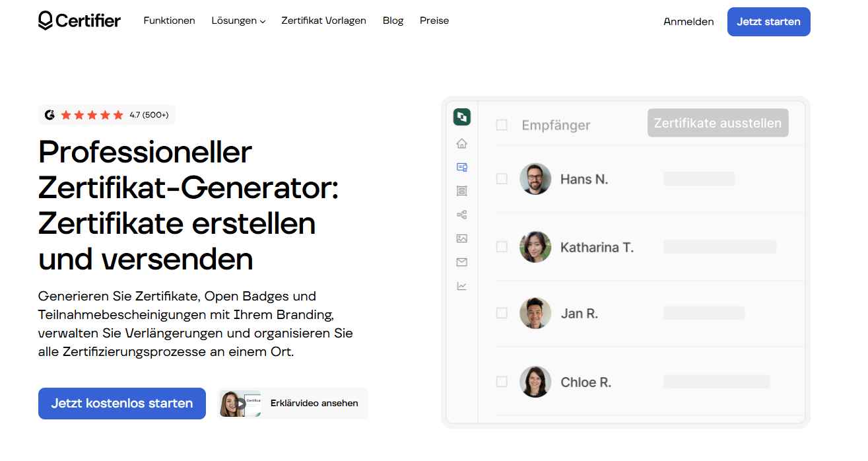The width and height of the screenshot is (868, 461).
Task: Select the name Chloe R.
Action: click(585, 382)
